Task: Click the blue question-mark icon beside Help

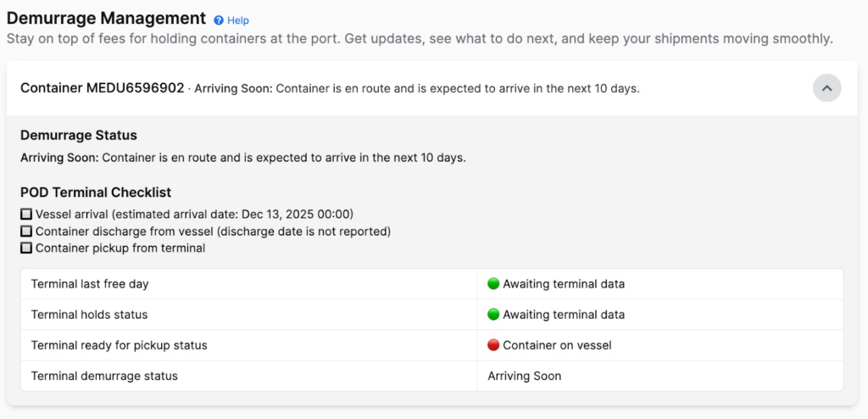Action: click(x=219, y=20)
